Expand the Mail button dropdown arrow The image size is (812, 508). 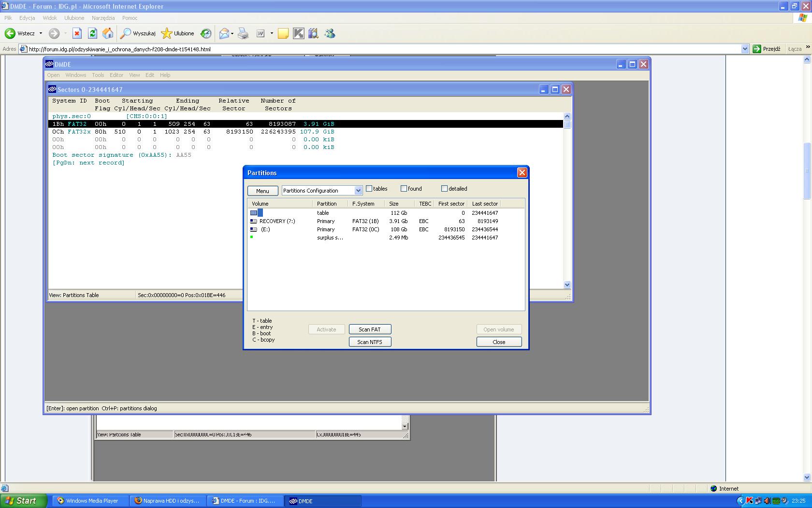click(x=232, y=33)
